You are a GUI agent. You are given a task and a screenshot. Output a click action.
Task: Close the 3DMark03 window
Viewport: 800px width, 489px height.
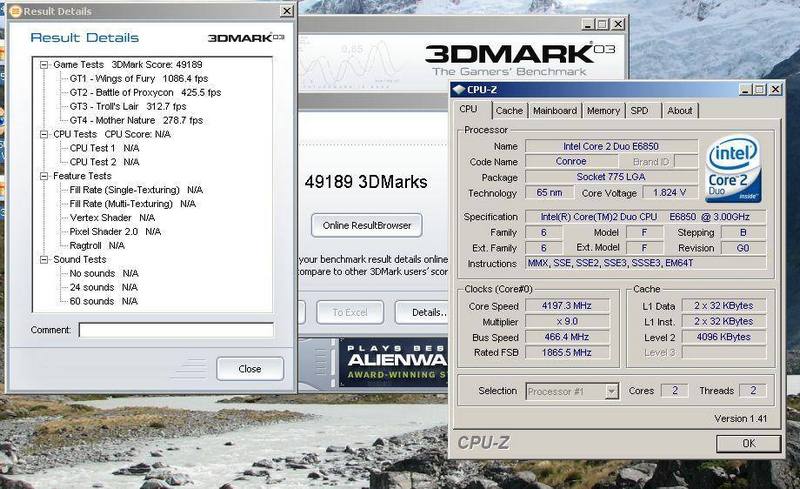click(x=618, y=24)
